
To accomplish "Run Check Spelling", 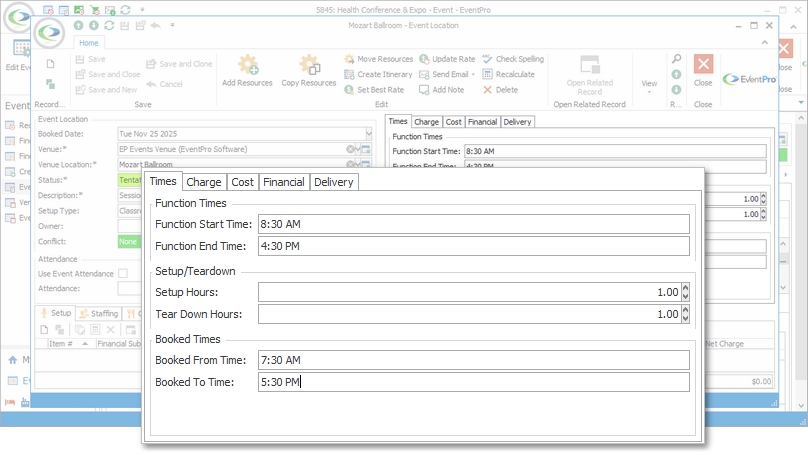I will tap(513, 59).
